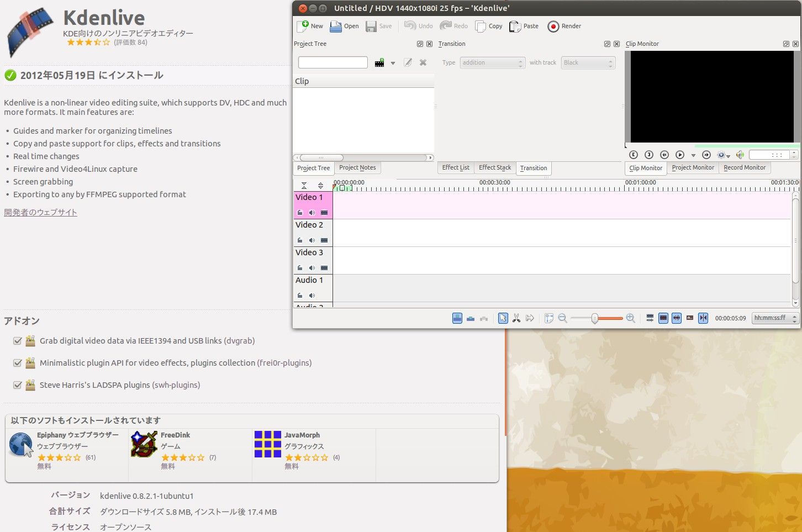This screenshot has height=532, width=802.
Task: Uncheck the dvgrab add-on checkbox
Action: click(18, 341)
